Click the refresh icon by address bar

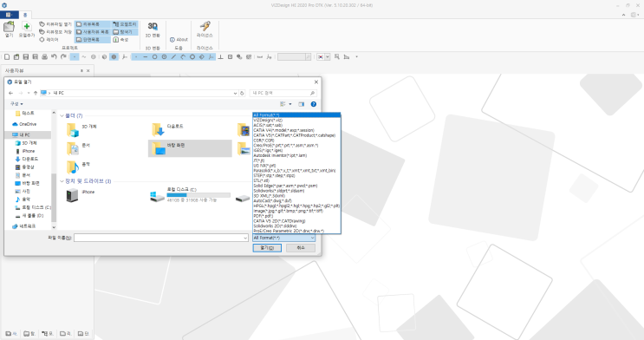242,93
